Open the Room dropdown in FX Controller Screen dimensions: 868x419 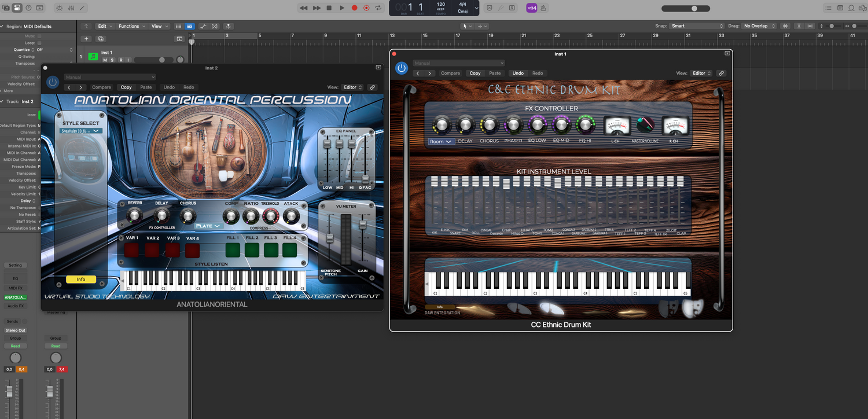click(x=441, y=141)
